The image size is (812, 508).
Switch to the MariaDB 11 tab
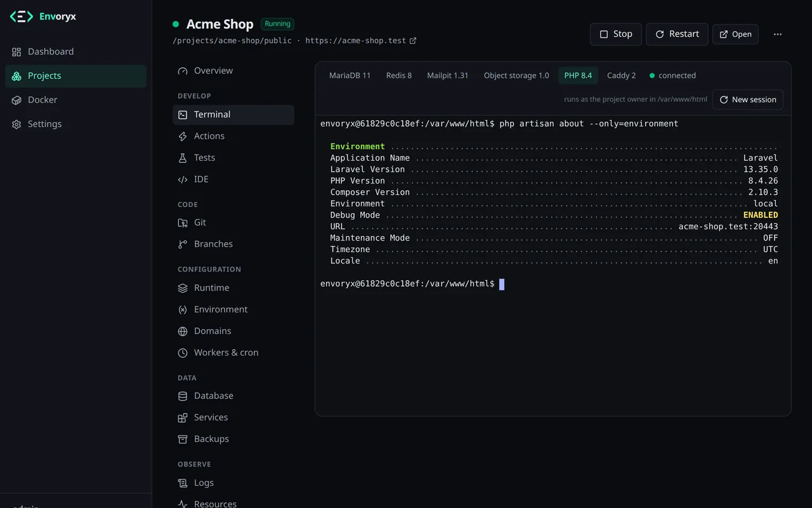click(x=350, y=76)
